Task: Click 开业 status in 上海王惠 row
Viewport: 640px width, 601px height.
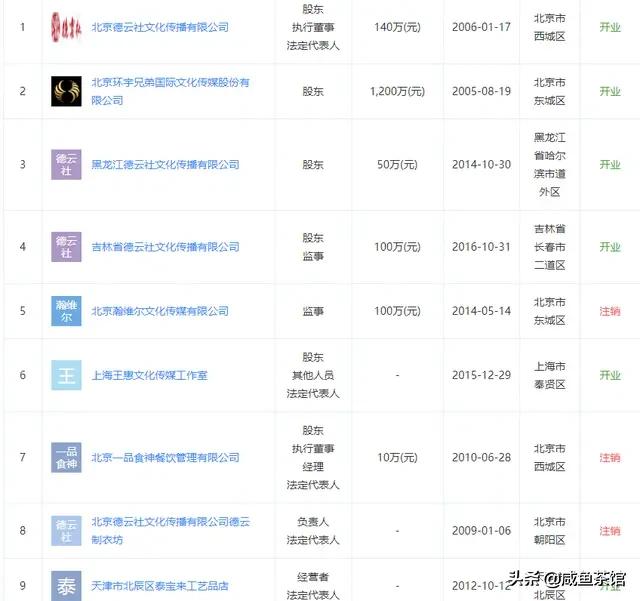Action: pyautogui.click(x=610, y=375)
